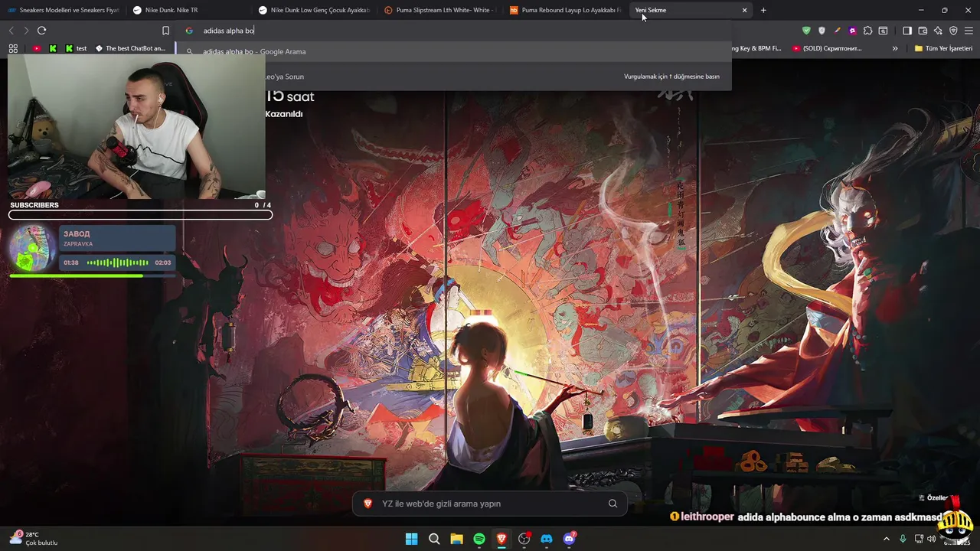Toggle the browser sidebar panel

coord(907,31)
